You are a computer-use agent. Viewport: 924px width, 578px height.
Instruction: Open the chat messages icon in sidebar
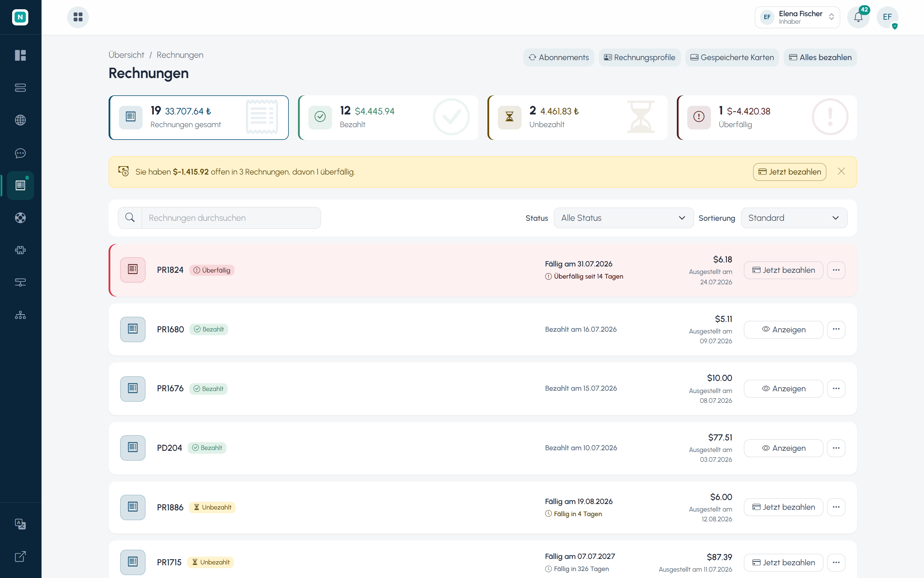[x=20, y=153]
